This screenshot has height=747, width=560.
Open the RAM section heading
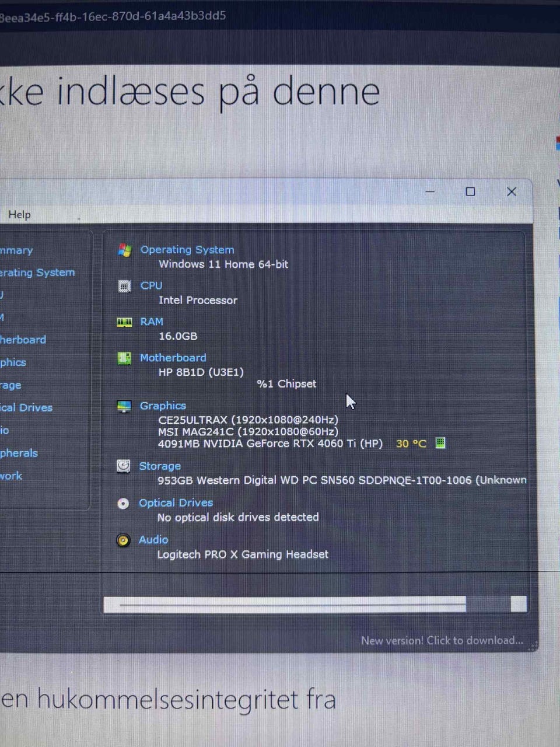pos(152,322)
